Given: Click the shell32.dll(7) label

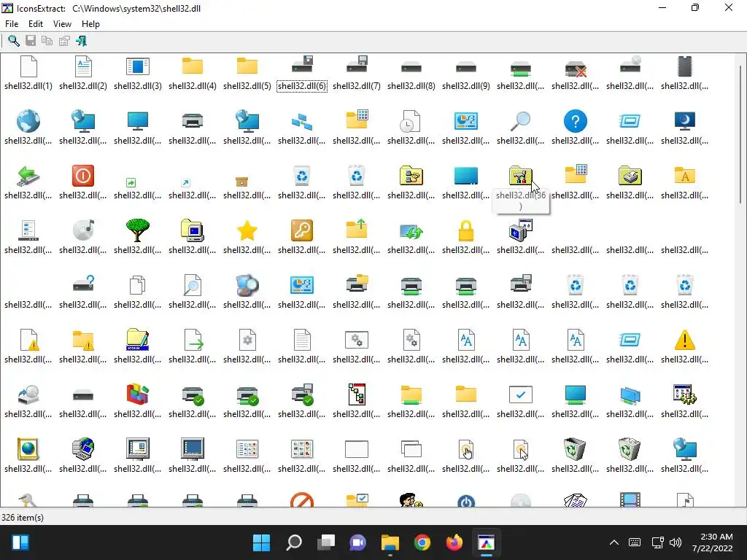Looking at the screenshot, I should point(356,86).
